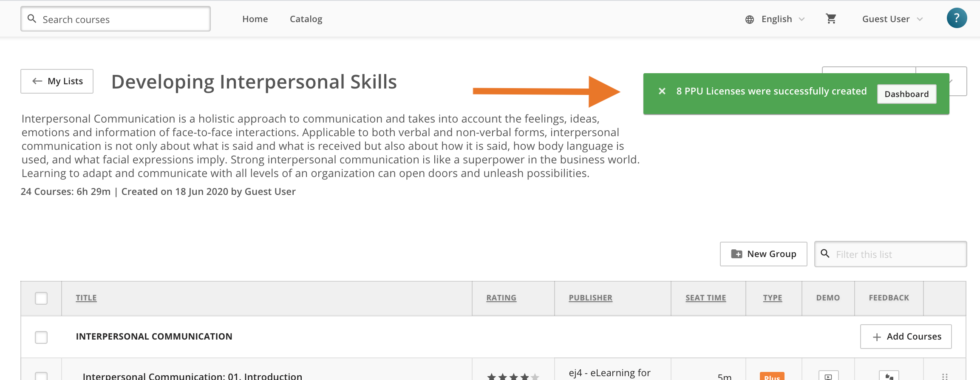Click the drag handle dots on Introduction row

point(945,376)
